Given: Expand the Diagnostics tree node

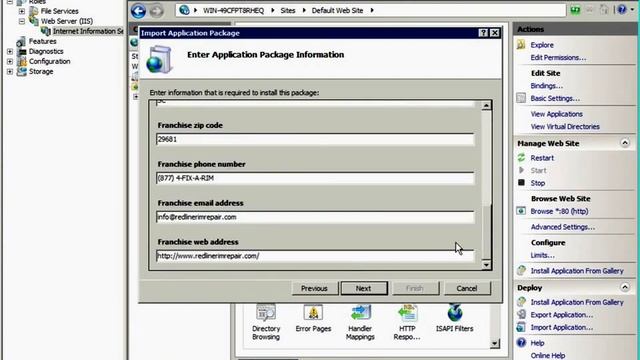Looking at the screenshot, I should tap(10, 51).
